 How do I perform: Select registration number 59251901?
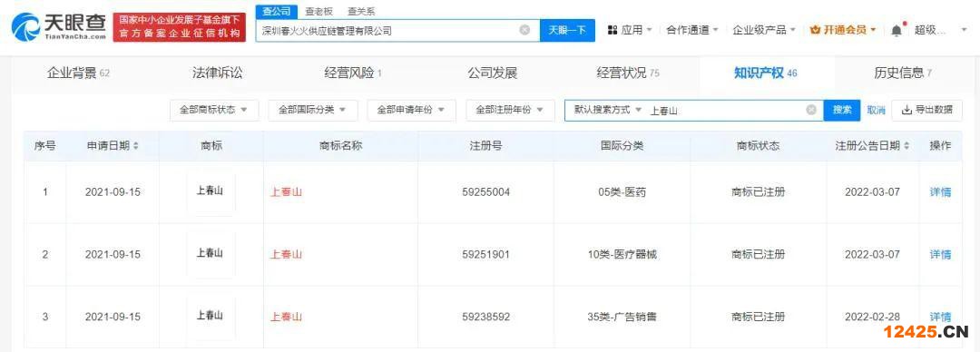tap(486, 254)
